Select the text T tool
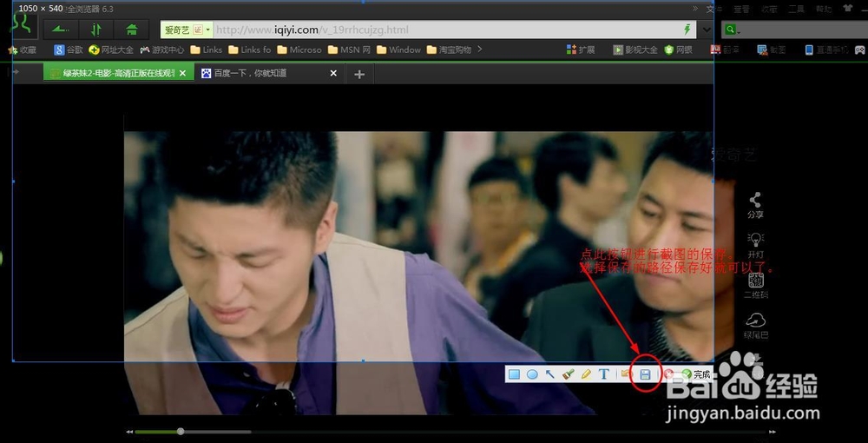The image size is (868, 443). 604,374
